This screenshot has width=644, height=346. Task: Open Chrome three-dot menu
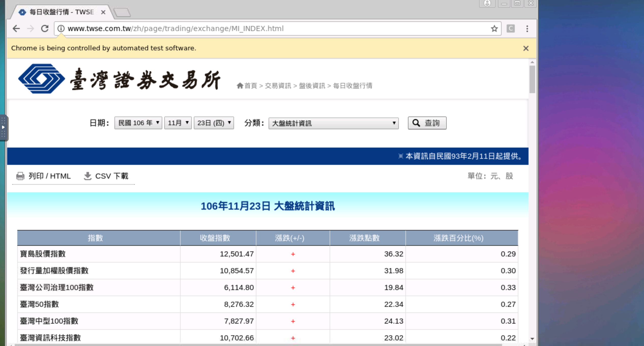(x=527, y=28)
